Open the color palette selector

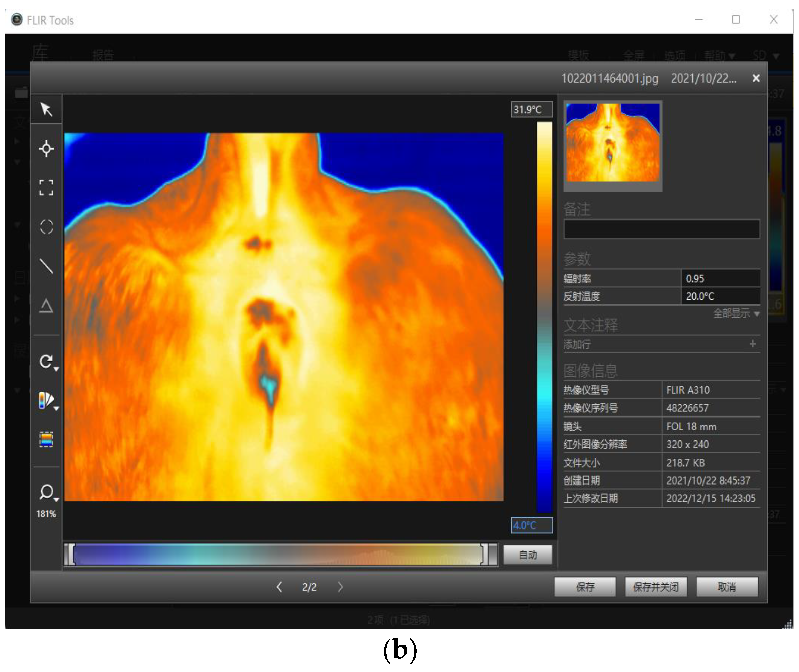(x=46, y=401)
